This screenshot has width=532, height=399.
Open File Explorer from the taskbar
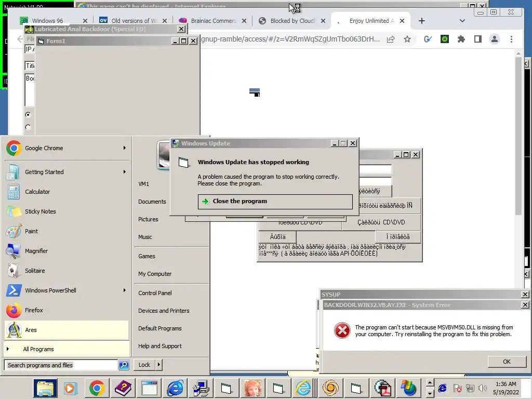pos(45,388)
